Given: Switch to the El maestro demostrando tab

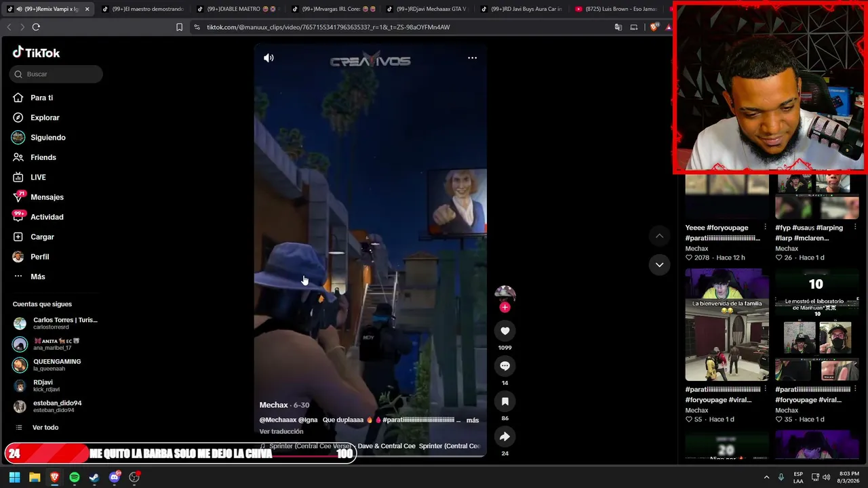Looking at the screenshot, I should [x=142, y=9].
